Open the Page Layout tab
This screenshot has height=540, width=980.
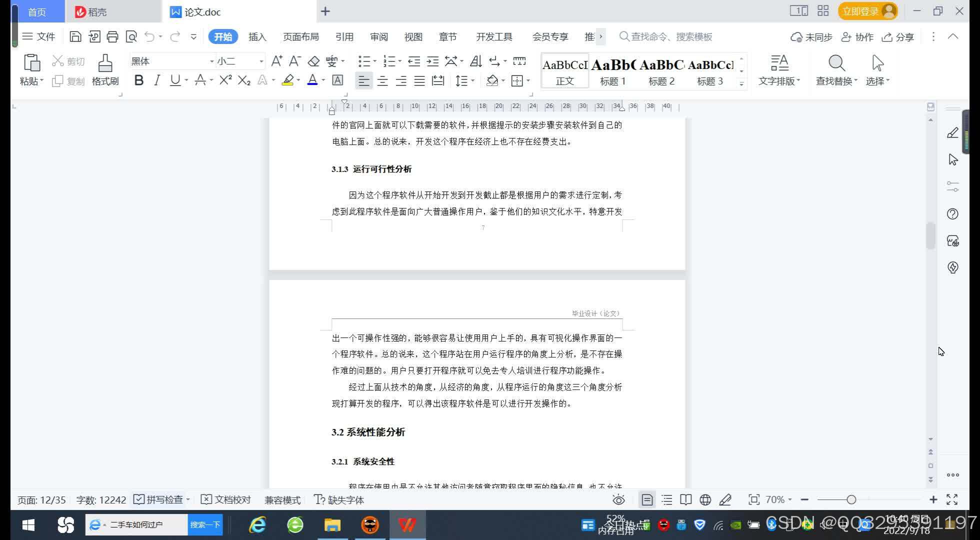[300, 36]
